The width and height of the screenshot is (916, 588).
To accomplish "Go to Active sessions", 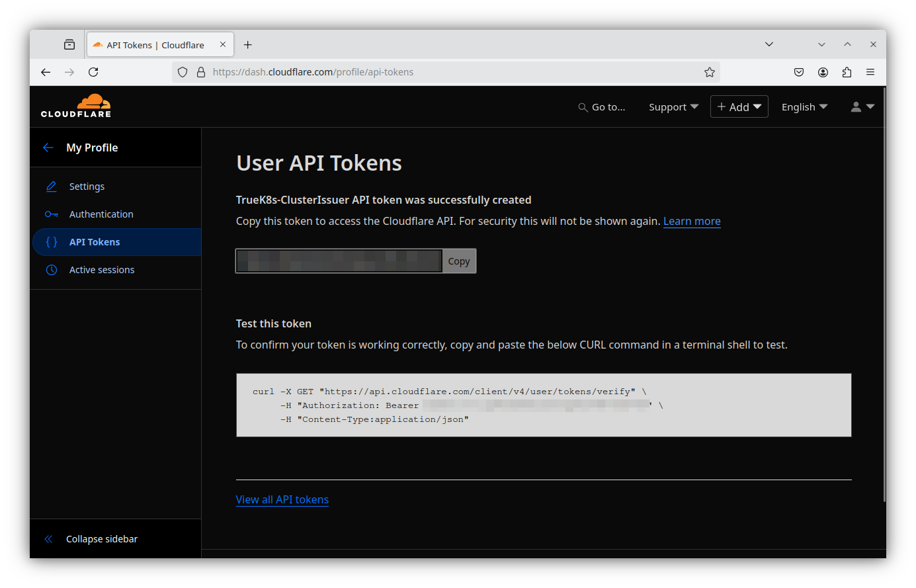I will click(x=102, y=270).
